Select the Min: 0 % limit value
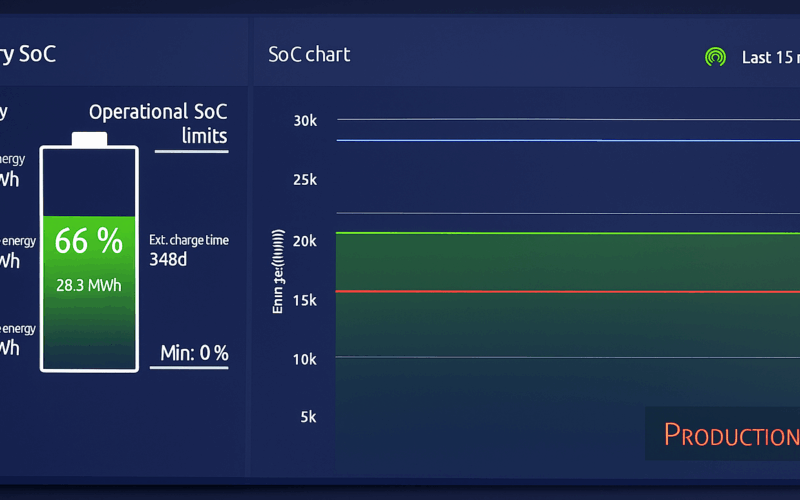Viewport: 800px width, 500px height. pos(194,353)
